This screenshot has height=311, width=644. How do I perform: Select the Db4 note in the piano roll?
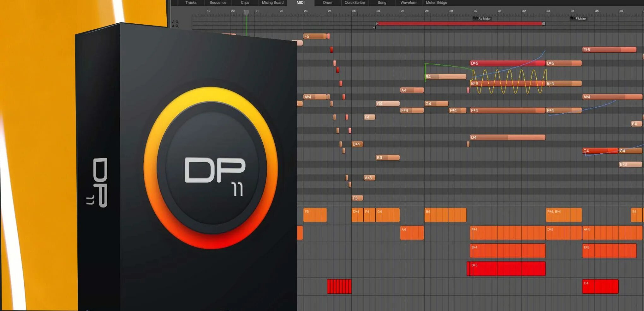click(358, 144)
